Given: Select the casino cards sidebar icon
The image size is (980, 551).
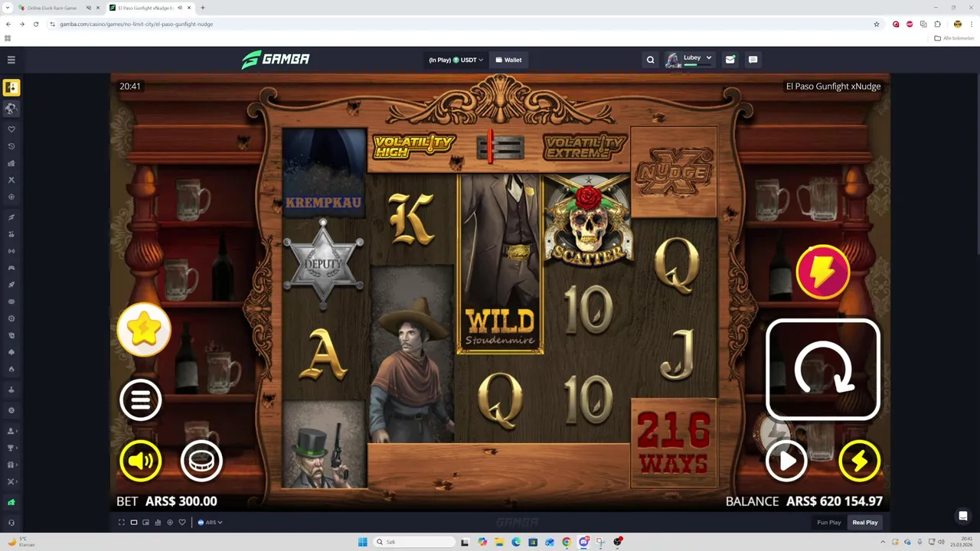Looking at the screenshot, I should point(11,87).
